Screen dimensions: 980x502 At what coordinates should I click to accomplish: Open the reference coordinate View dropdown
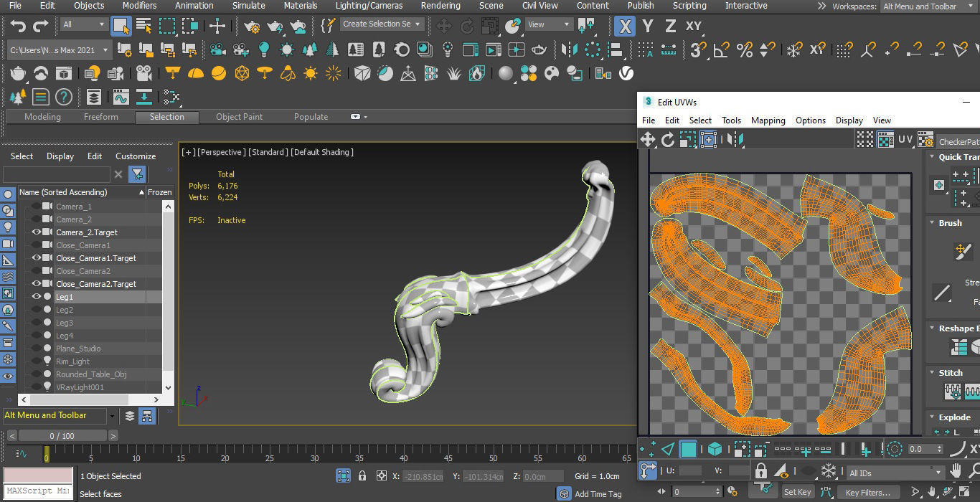point(549,24)
